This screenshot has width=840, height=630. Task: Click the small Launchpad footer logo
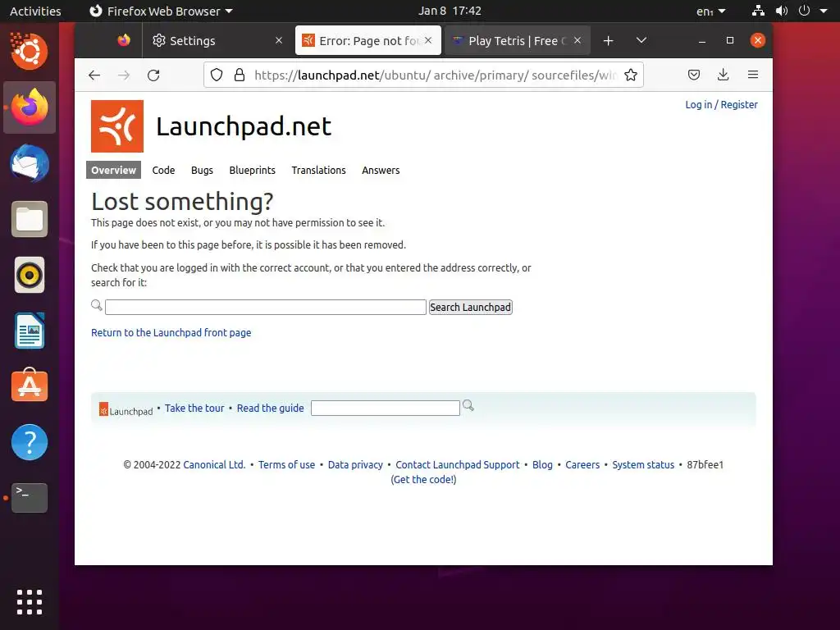[126, 410]
